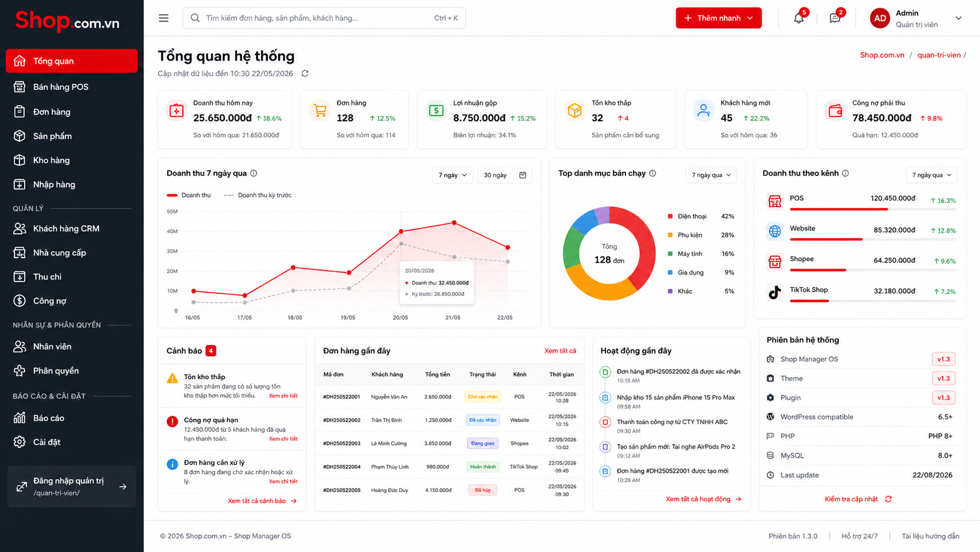Open channel revenue 7 ngày qua dropdown
This screenshot has height=552, width=980.
click(x=931, y=175)
